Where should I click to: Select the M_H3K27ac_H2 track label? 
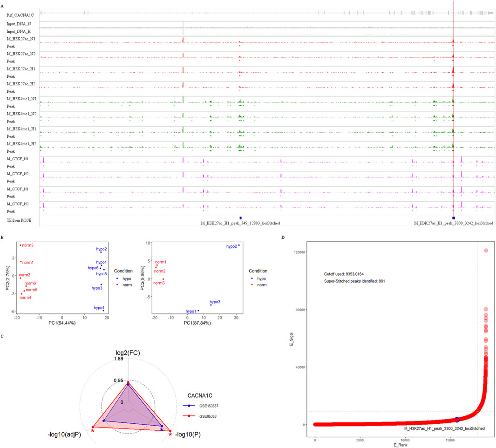click(21, 84)
